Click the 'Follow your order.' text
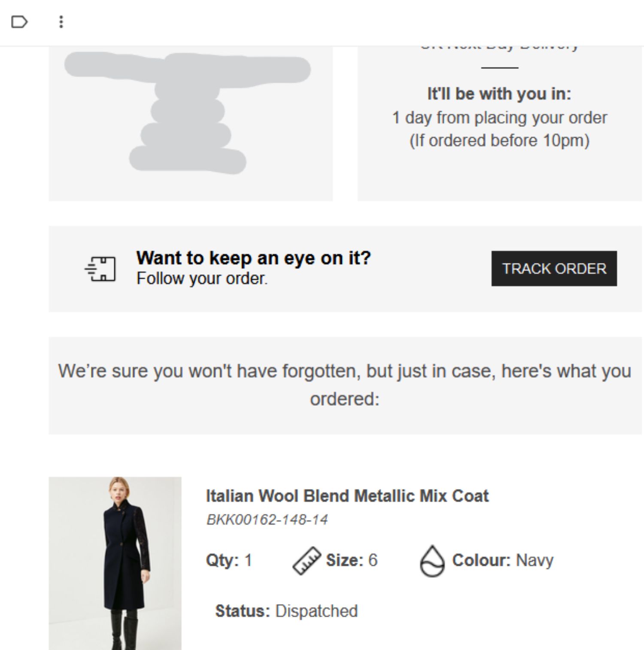Viewport: 644px width, 650px height. pos(202,279)
